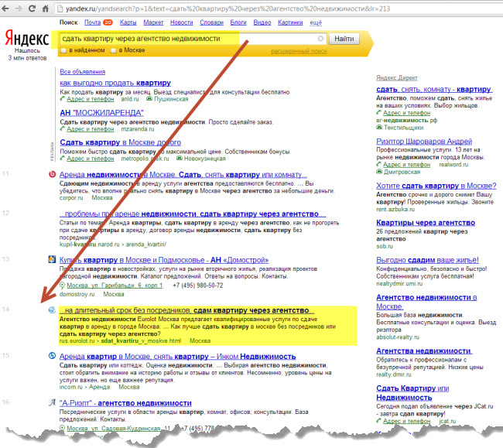Image resolution: width=503 pixels, height=448 pixels.
Task: Click the corpor.ru result favicon
Action: 52,174
